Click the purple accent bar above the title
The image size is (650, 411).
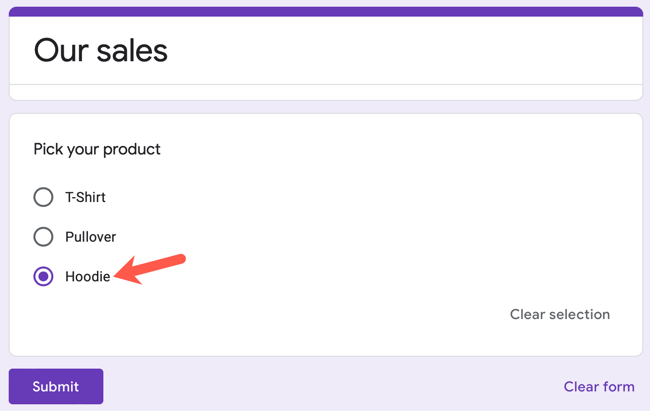tap(325, 11)
